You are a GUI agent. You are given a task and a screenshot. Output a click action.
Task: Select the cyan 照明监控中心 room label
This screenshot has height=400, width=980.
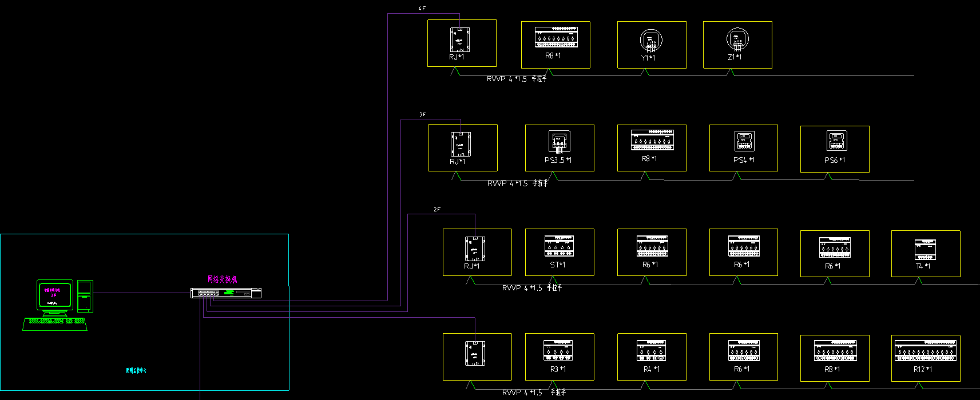(x=136, y=370)
